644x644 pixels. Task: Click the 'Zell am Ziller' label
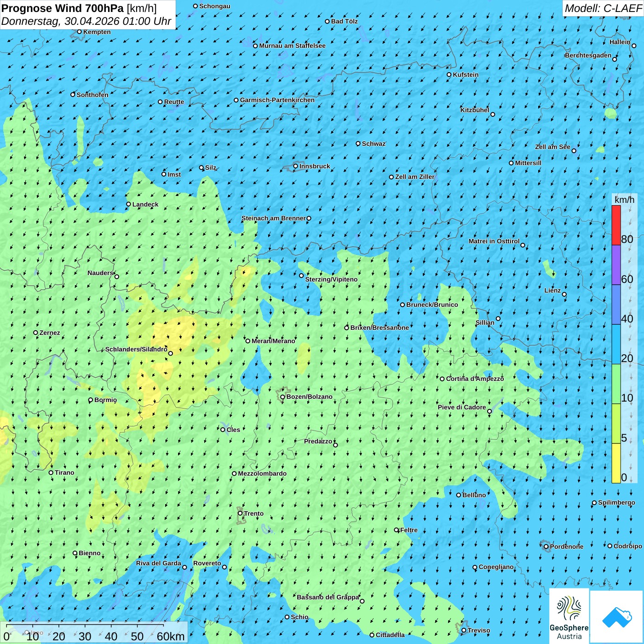415,177
